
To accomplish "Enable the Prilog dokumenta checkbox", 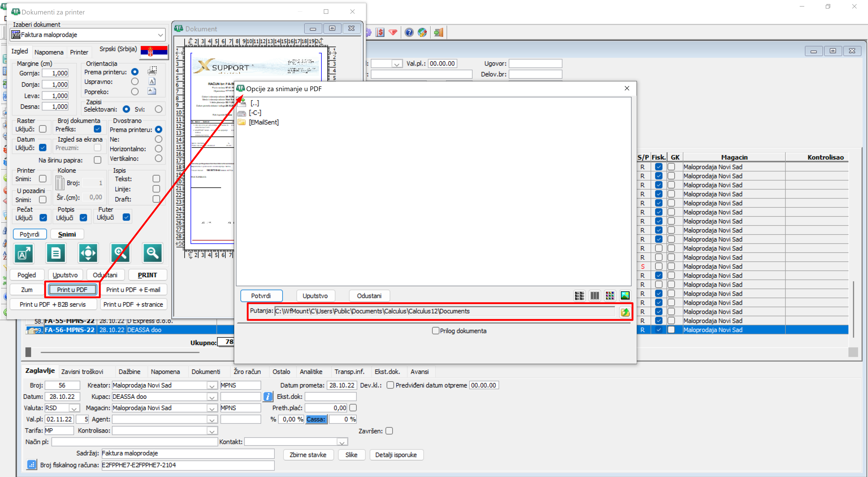I will coord(435,331).
